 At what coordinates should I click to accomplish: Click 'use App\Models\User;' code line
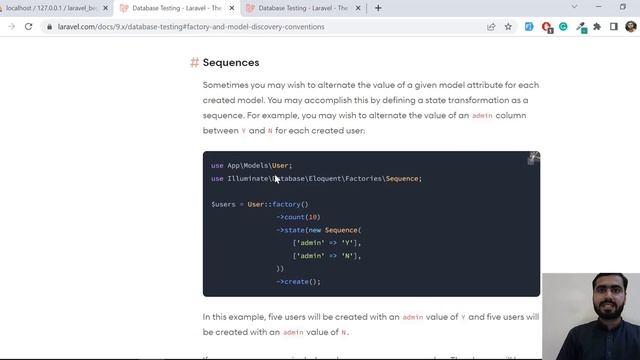251,165
